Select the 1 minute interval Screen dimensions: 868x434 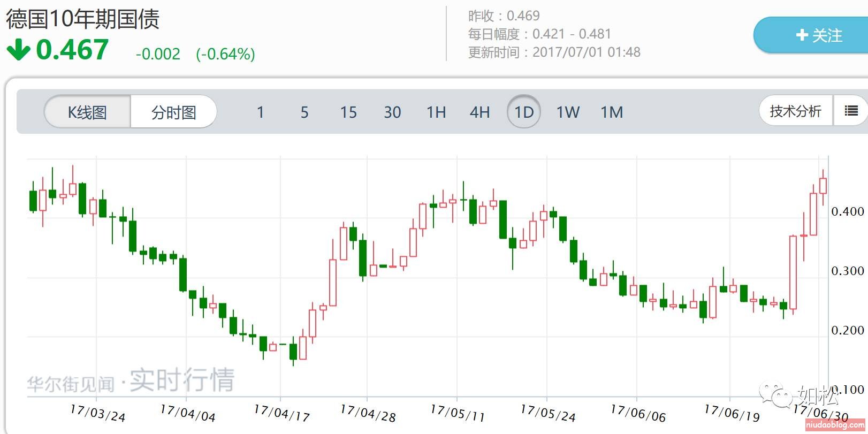pos(261,112)
